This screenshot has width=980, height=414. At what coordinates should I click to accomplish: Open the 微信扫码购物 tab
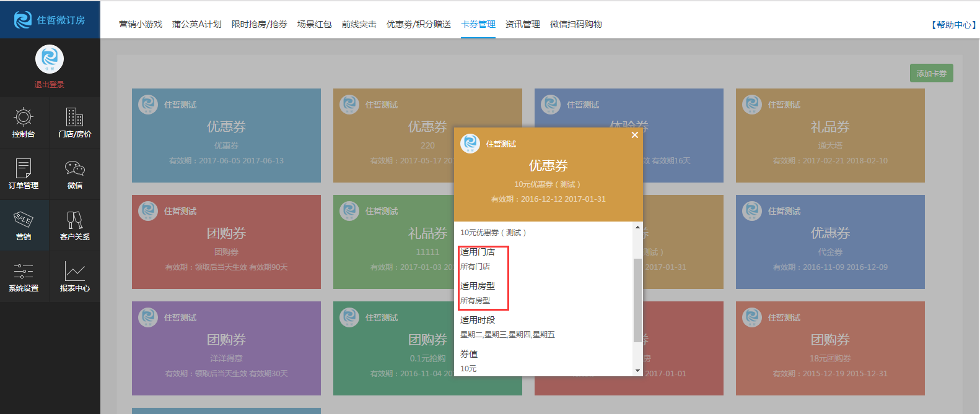click(575, 24)
